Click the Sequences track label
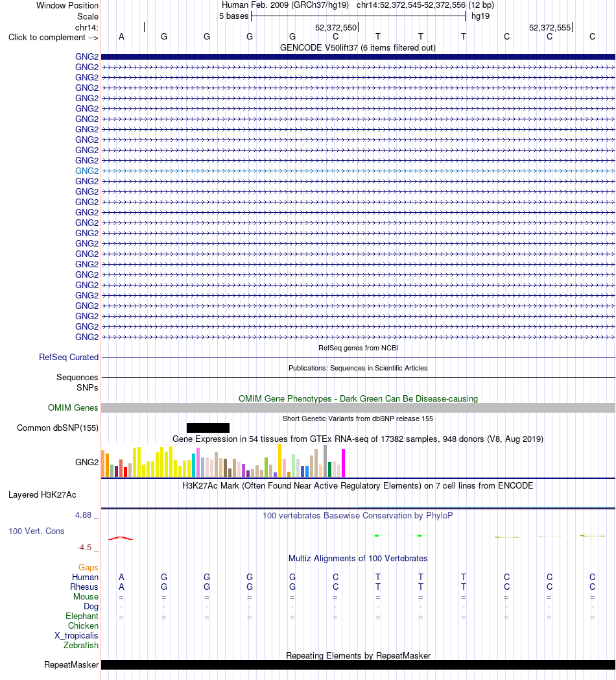616x680 pixels. (x=77, y=377)
